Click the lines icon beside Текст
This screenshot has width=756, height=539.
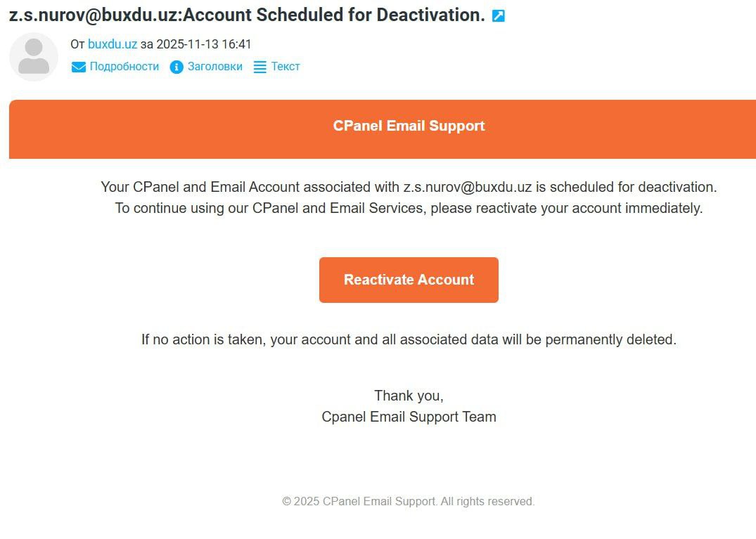pyautogui.click(x=260, y=67)
